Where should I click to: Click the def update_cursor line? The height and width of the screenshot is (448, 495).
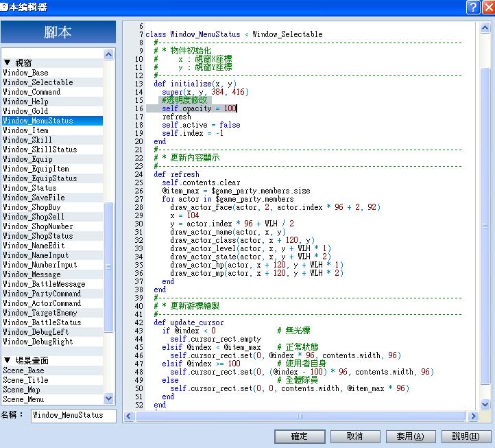[189, 322]
